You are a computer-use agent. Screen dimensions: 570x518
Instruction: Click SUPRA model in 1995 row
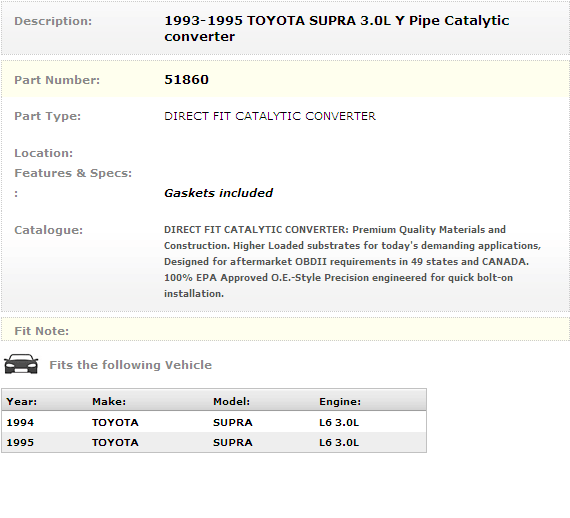click(233, 442)
